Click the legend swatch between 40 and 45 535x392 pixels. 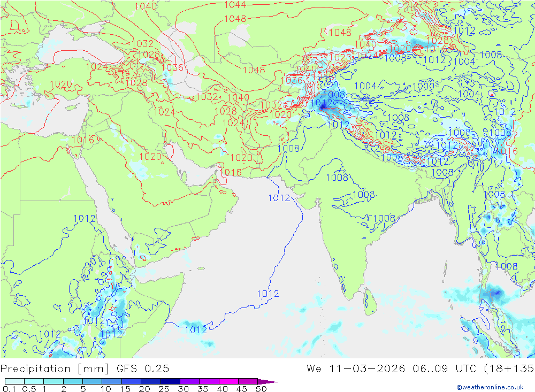tap(228, 381)
